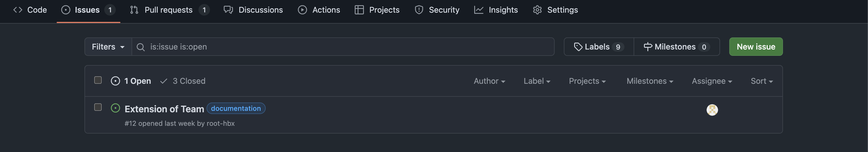Click the Settings gear icon
The width and height of the screenshot is (868, 152).
pyautogui.click(x=537, y=10)
